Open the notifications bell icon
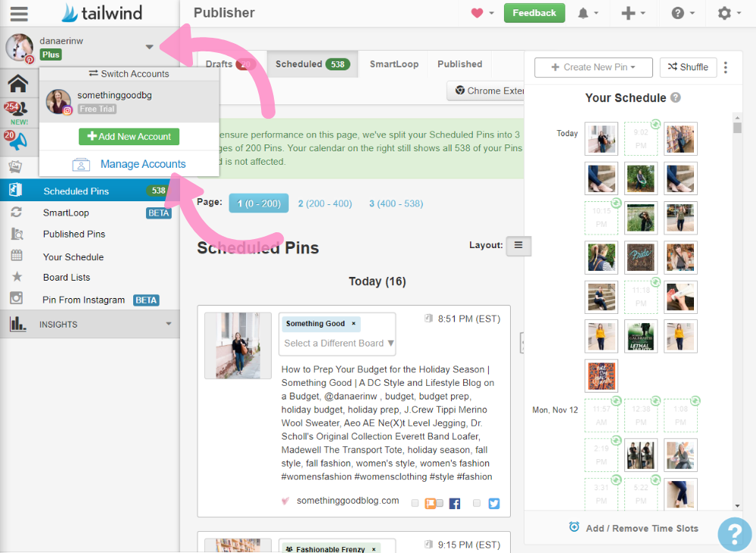Viewport: 756px width, 553px height. click(x=583, y=13)
